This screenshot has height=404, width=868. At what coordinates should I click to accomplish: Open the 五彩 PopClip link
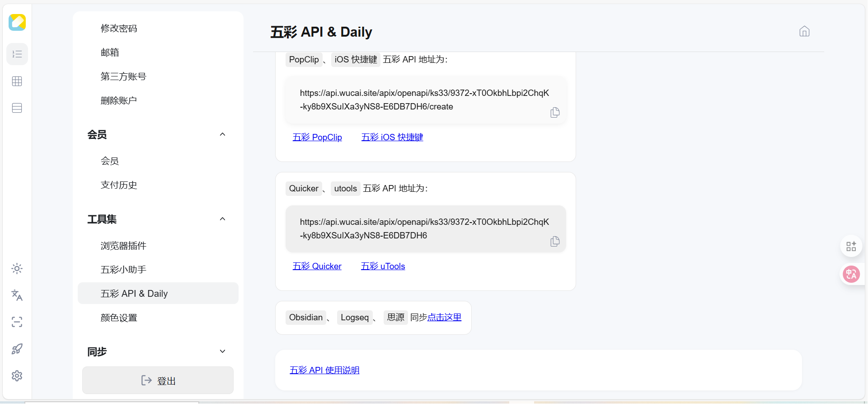(x=317, y=137)
